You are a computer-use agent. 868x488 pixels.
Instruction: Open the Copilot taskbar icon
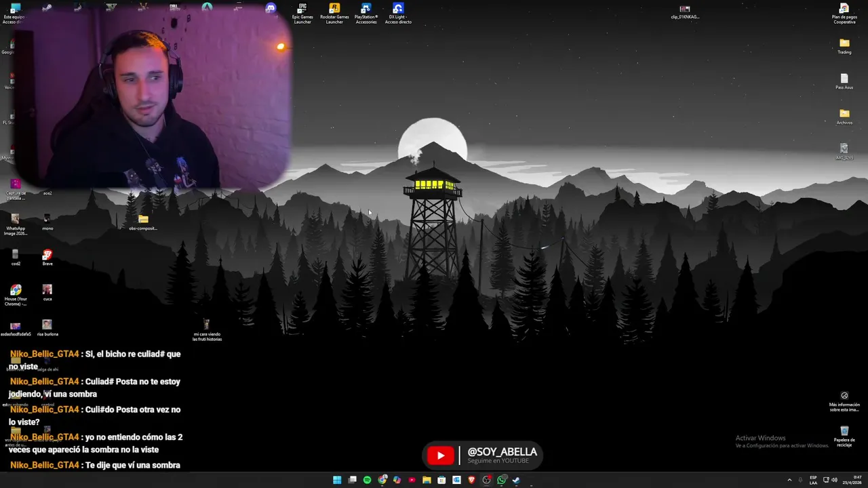click(x=397, y=480)
